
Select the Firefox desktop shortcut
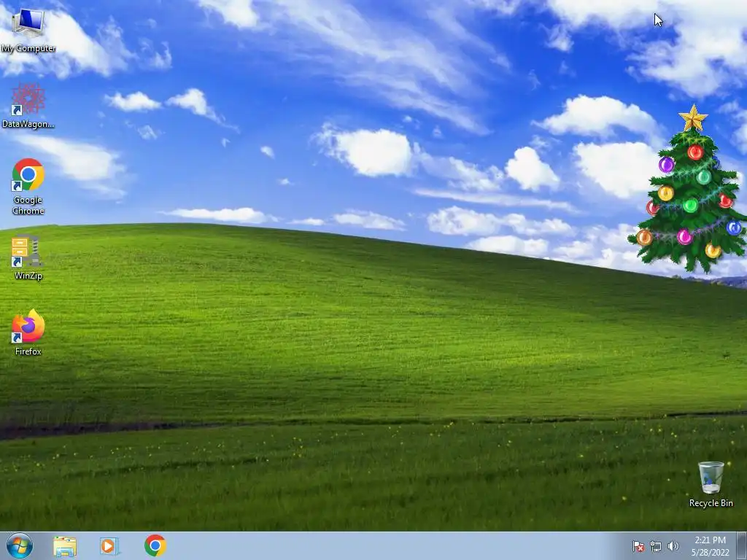pyautogui.click(x=28, y=332)
